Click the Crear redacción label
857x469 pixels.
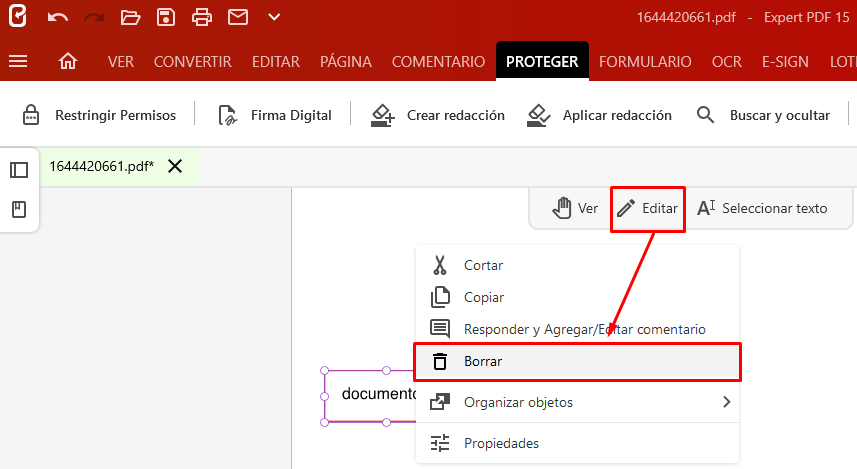456,115
